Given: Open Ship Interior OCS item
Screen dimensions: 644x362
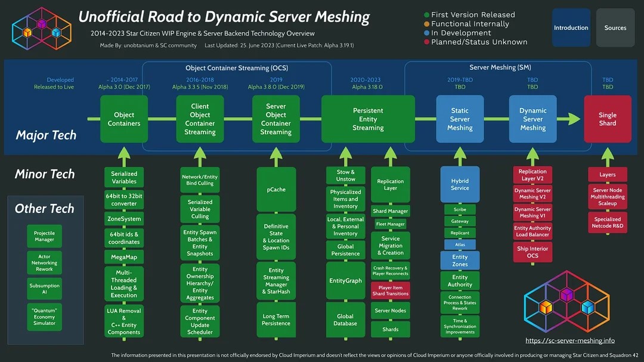Looking at the screenshot, I should [x=532, y=252].
